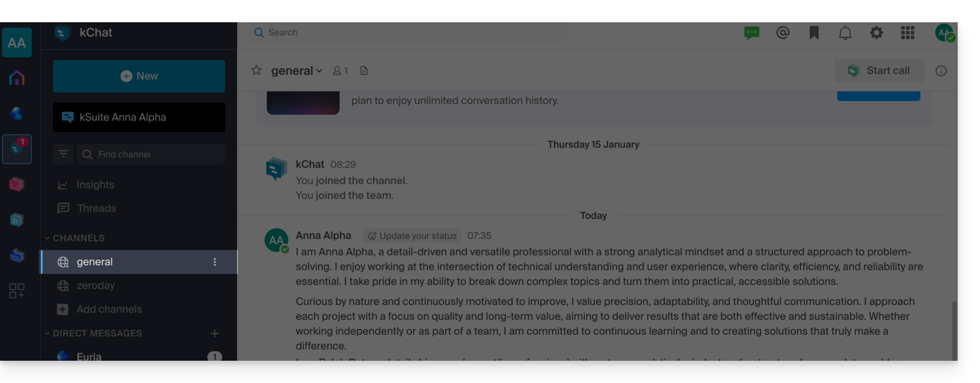The height and width of the screenshot is (383, 980).
Task: Click the Start call button
Action: point(879,71)
